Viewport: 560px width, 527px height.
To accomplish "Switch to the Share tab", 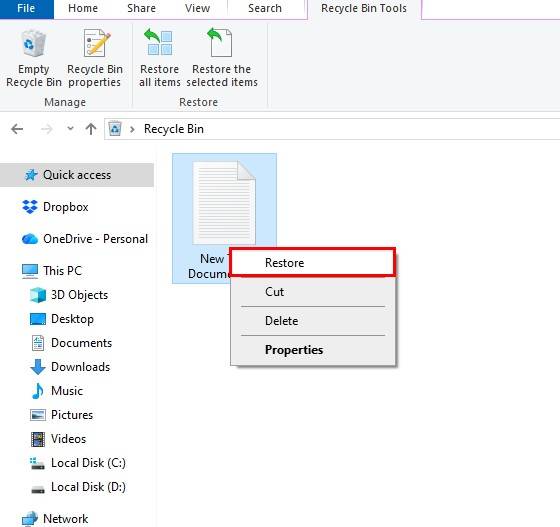I will point(141,9).
